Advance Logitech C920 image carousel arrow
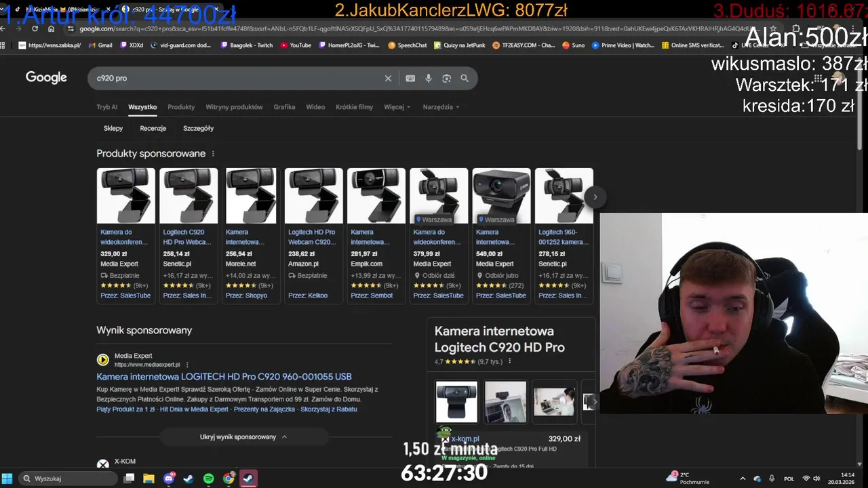This screenshot has height=488, width=868. pyautogui.click(x=595, y=401)
